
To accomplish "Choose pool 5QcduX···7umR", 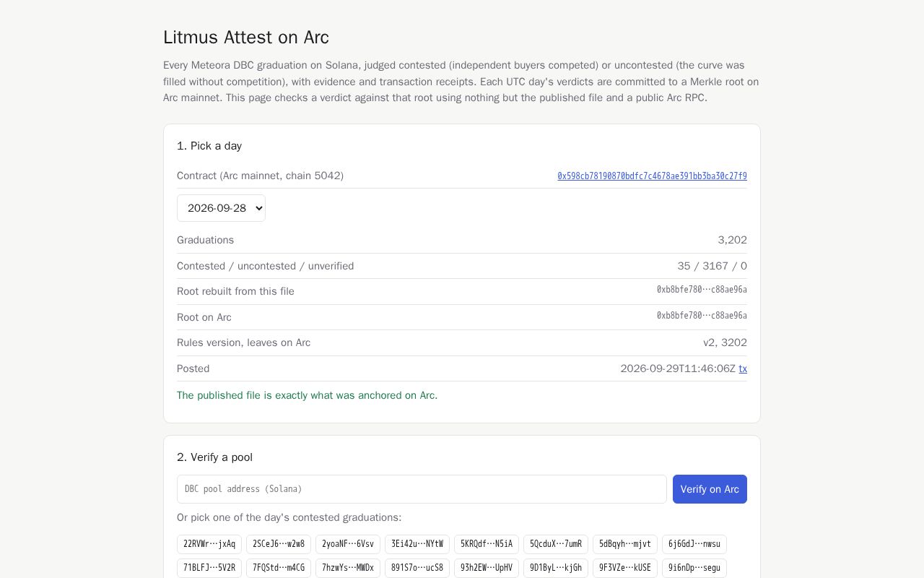I will (556, 544).
